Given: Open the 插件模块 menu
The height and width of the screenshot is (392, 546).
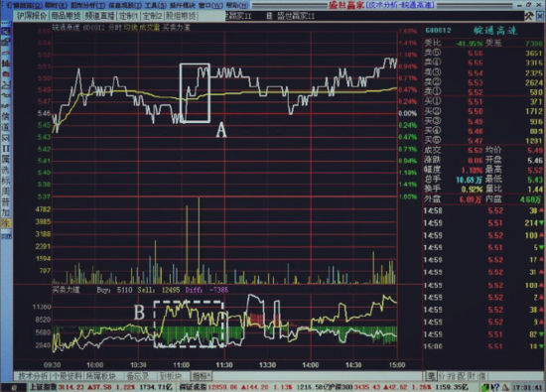Looking at the screenshot, I should coord(183,6).
